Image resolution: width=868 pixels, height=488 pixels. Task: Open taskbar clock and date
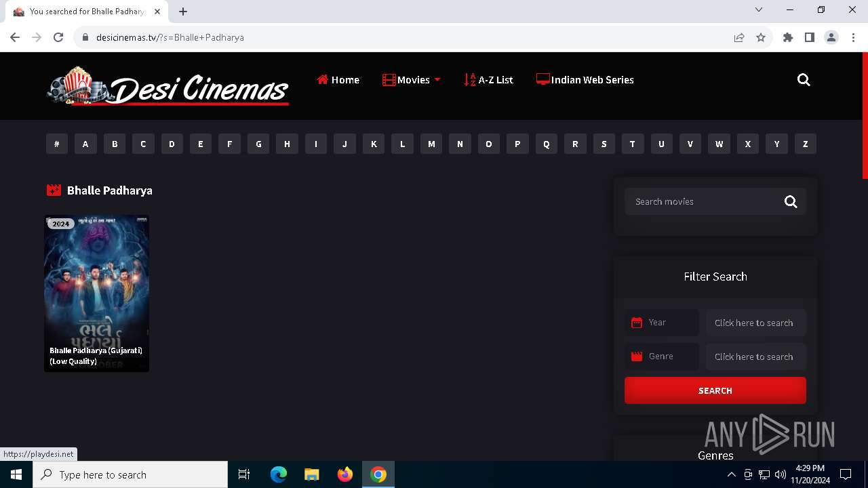[810, 474]
